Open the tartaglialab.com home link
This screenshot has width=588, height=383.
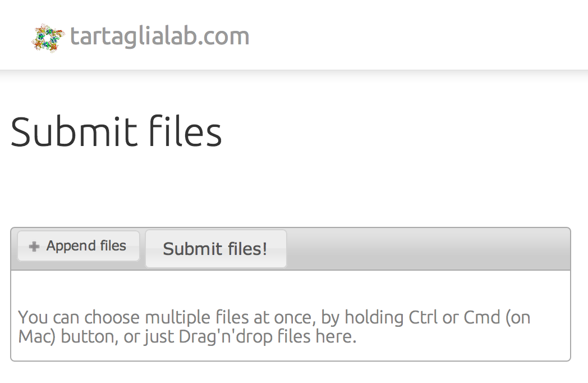[160, 37]
